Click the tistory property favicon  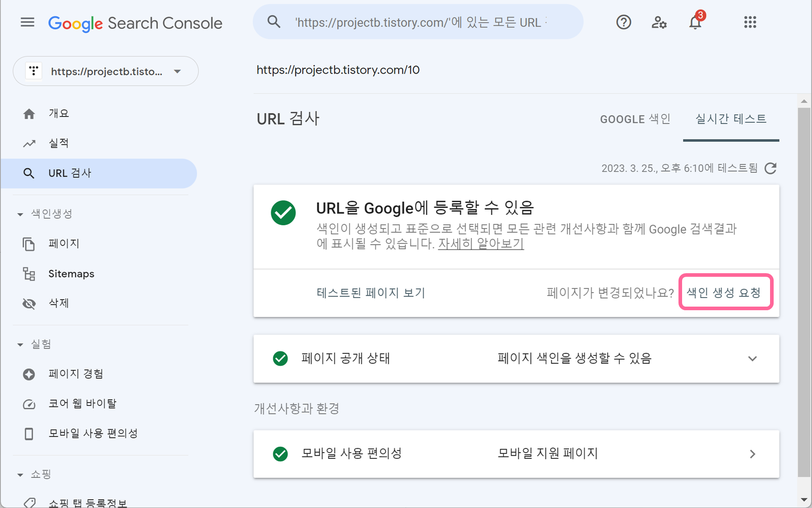(33, 71)
